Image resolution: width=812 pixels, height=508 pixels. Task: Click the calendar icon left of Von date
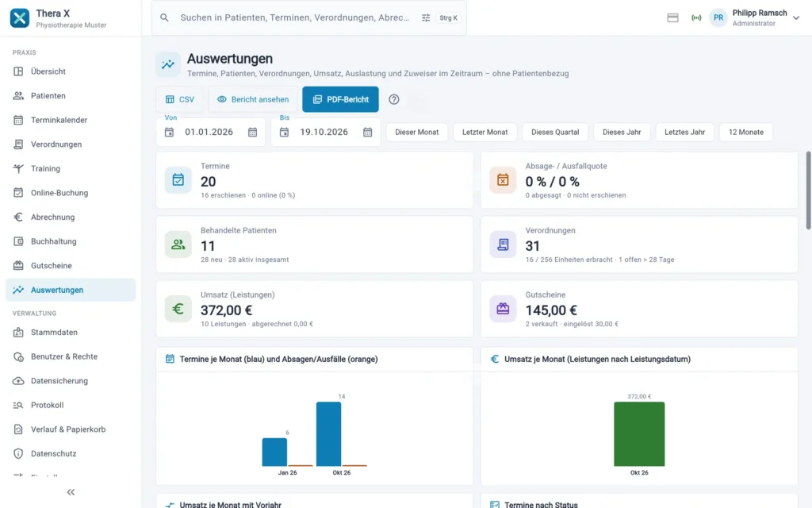(x=170, y=133)
